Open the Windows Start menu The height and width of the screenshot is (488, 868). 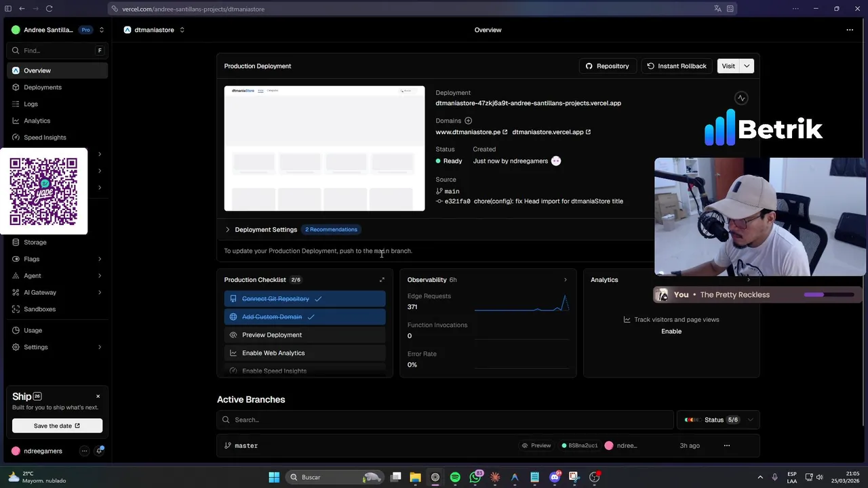(x=274, y=477)
